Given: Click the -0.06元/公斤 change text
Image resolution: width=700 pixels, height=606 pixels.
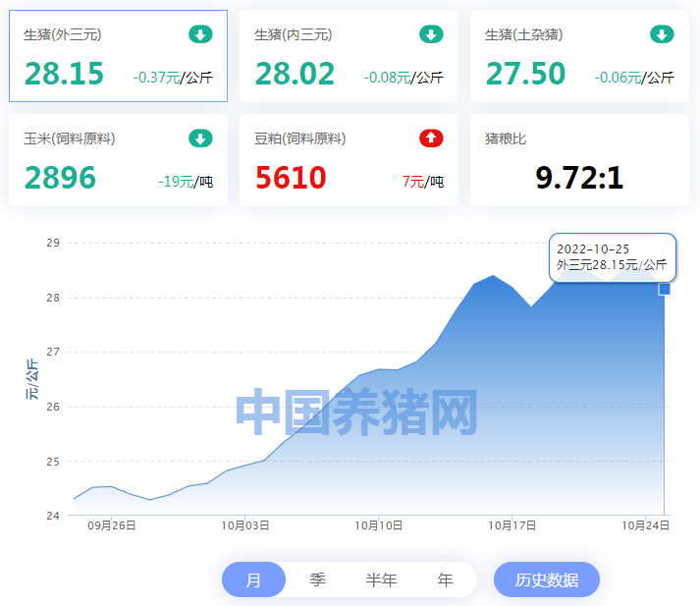Looking at the screenshot, I should click(x=634, y=78).
